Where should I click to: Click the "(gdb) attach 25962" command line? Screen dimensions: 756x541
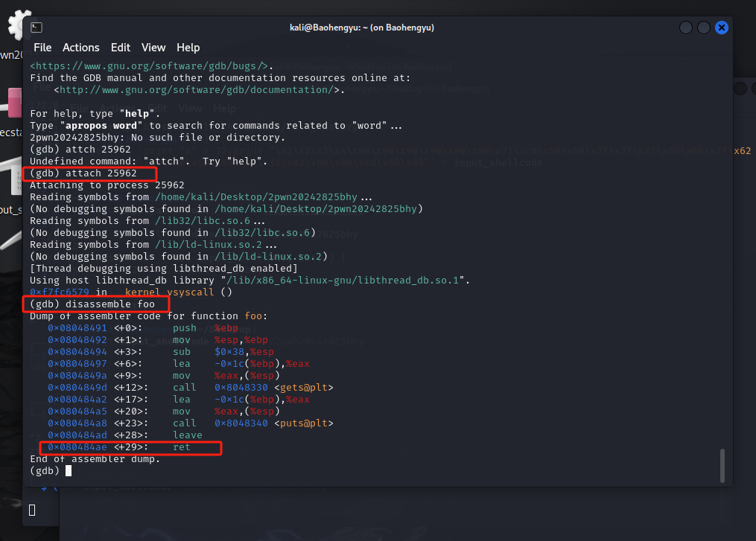pyautogui.click(x=83, y=173)
